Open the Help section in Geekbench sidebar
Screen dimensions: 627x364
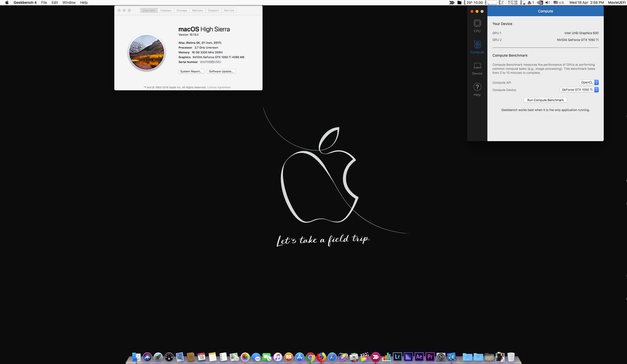477,89
